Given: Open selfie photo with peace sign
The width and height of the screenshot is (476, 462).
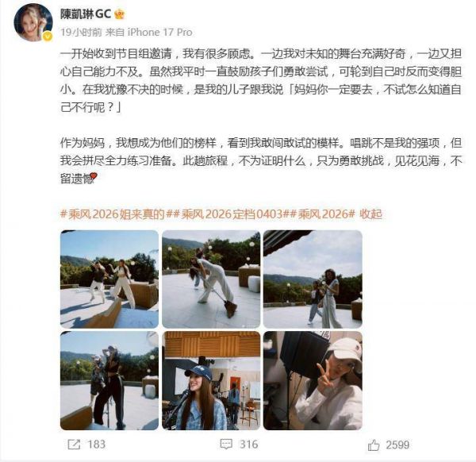Looking at the screenshot, I should tap(313, 380).
